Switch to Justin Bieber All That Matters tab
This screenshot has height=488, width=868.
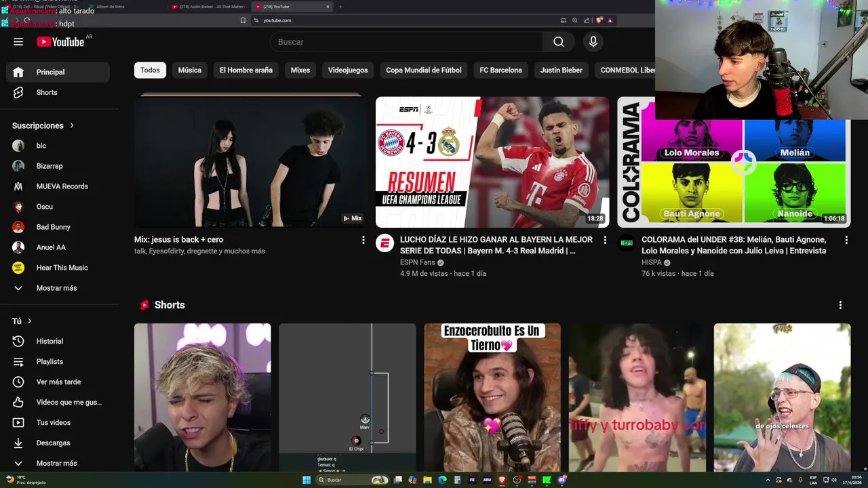(x=208, y=7)
